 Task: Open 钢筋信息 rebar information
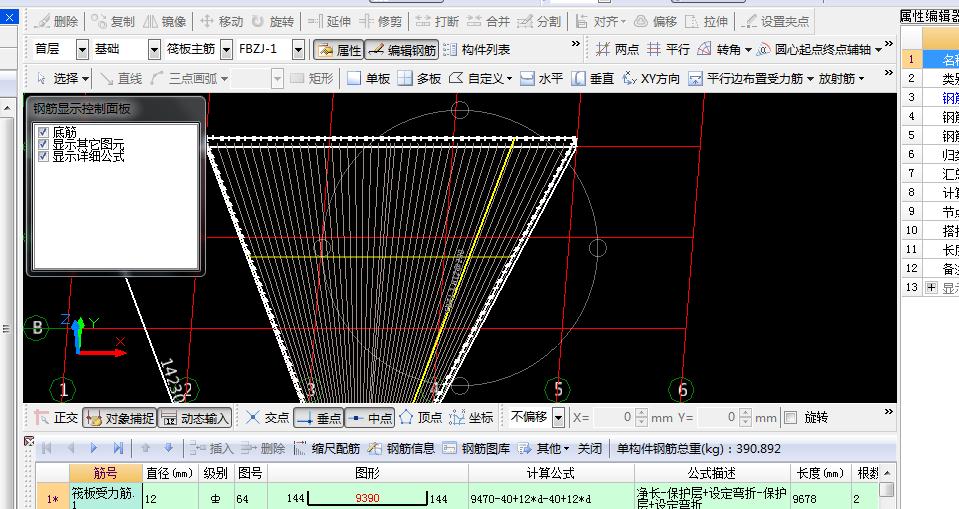[401, 448]
